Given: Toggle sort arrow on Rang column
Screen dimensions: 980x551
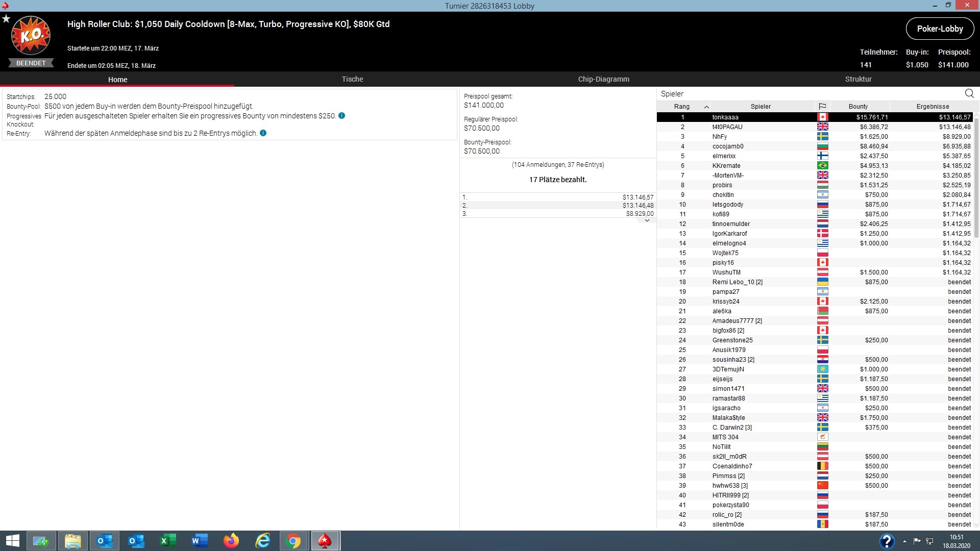Looking at the screenshot, I should coord(706,107).
